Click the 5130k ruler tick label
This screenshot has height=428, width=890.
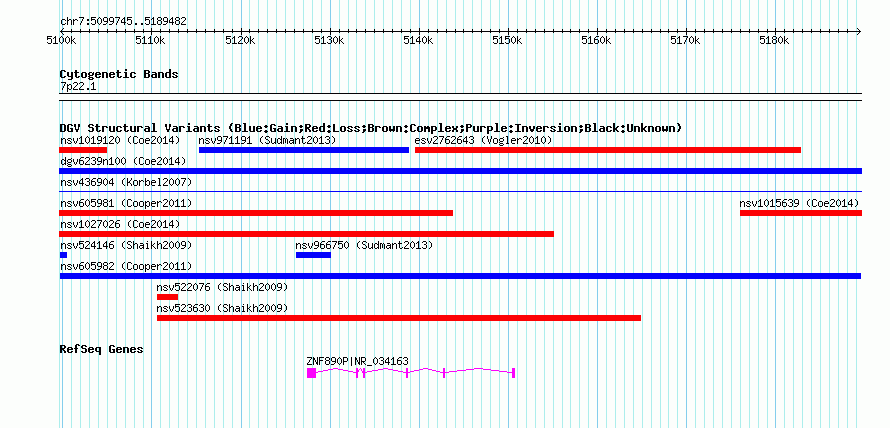click(x=329, y=41)
